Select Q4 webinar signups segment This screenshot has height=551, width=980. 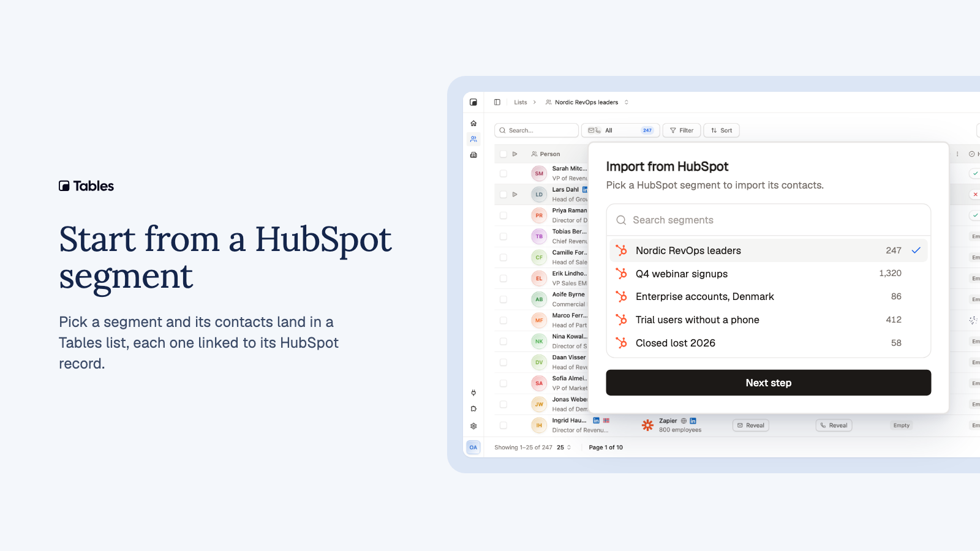(x=769, y=274)
